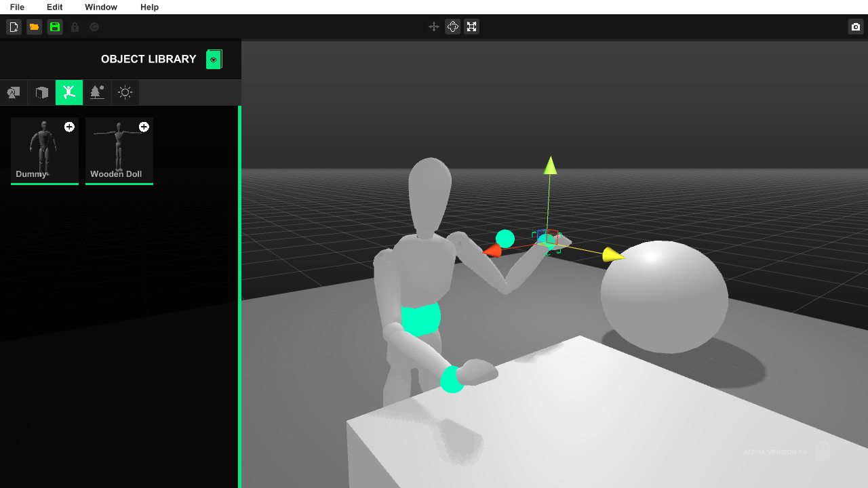Image resolution: width=868 pixels, height=488 pixels.
Task: Open the characters library tab
Action: pyautogui.click(x=69, y=92)
